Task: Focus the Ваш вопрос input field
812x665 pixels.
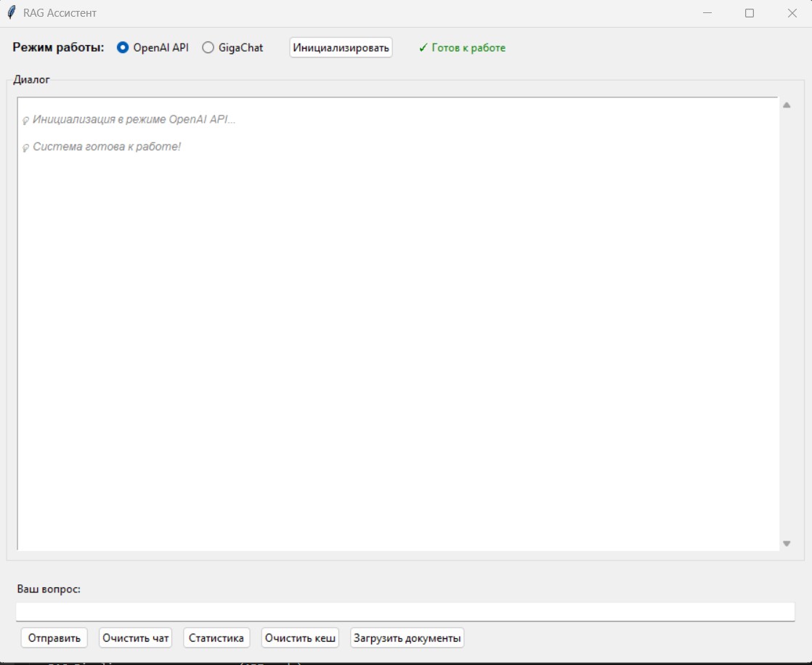Action: 405,612
